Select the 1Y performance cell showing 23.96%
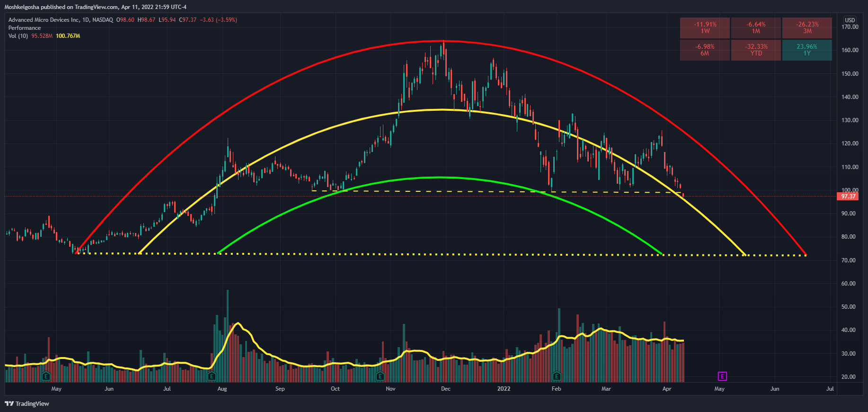 pos(807,50)
